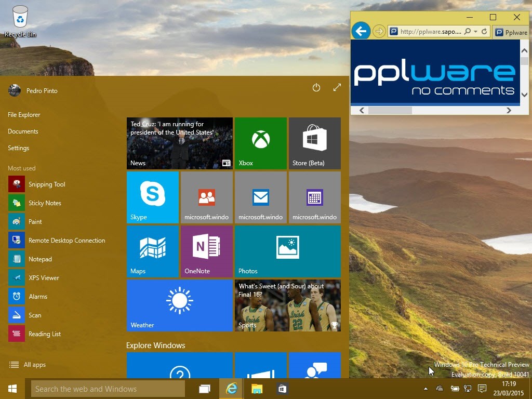Open Pedro Pinto user account menu
532x399 pixels.
point(33,90)
